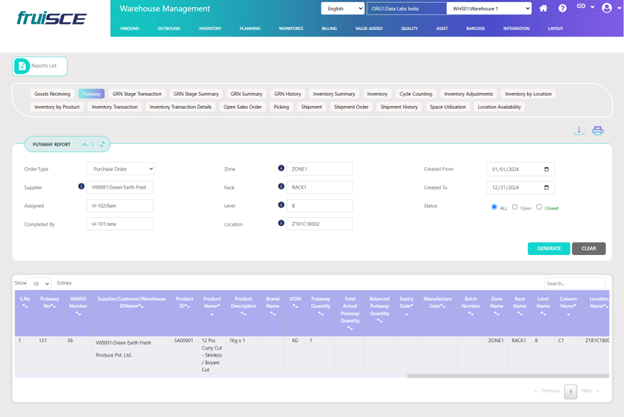Open the Order Type dropdown
624x417 pixels.
pos(120,169)
